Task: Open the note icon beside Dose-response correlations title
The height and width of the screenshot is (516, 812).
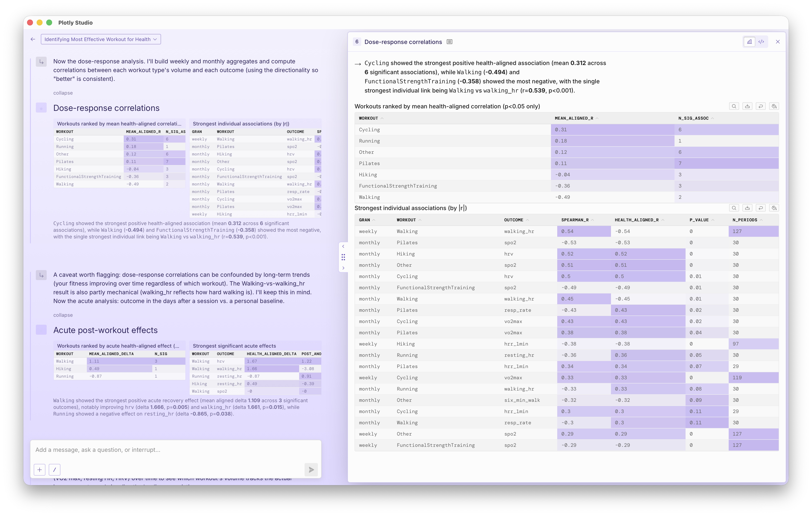Action: (x=450, y=42)
